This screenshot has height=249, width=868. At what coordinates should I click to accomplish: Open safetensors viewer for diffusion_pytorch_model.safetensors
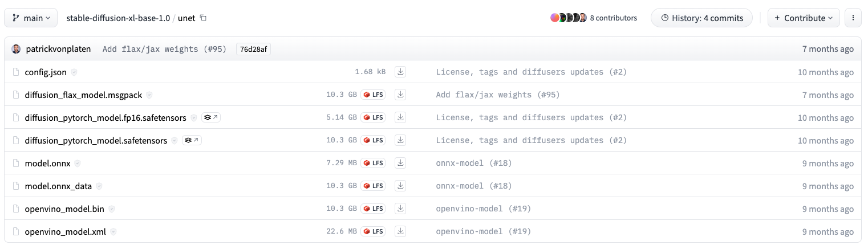coord(193,140)
